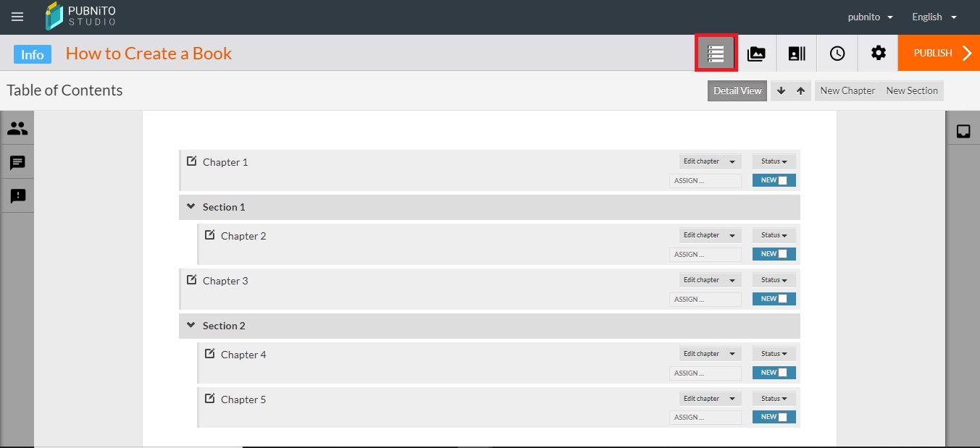The image size is (980, 448).
Task: Collapse Section 1 with its chevron
Action: [190, 206]
